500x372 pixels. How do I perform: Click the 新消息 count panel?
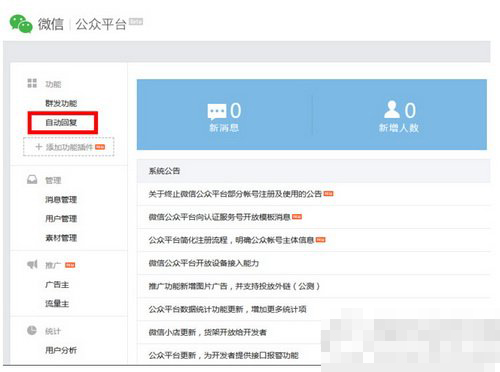tap(224, 114)
